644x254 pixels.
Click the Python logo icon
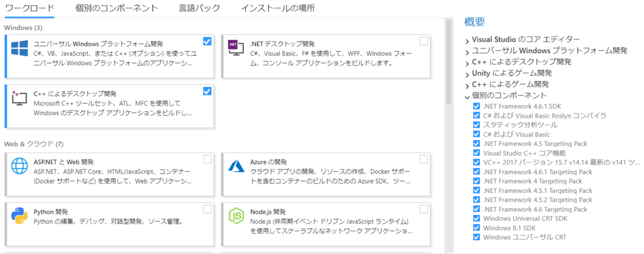point(19,216)
